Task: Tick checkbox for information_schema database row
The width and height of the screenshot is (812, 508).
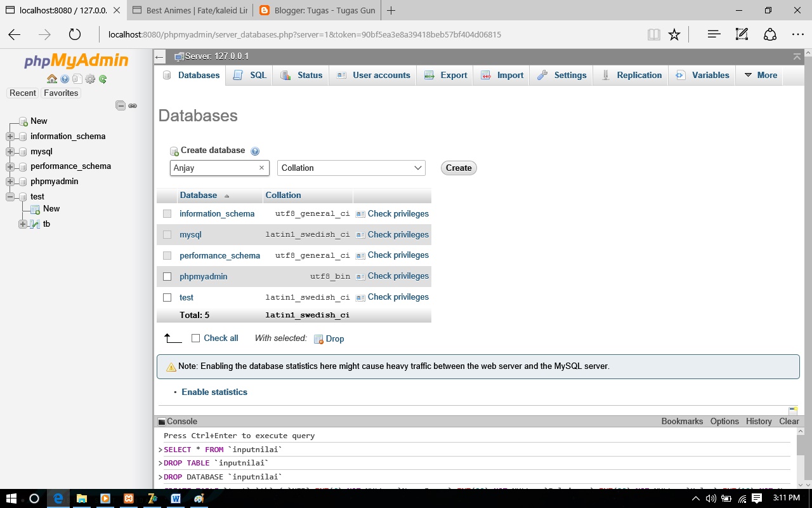Action: pos(167,214)
